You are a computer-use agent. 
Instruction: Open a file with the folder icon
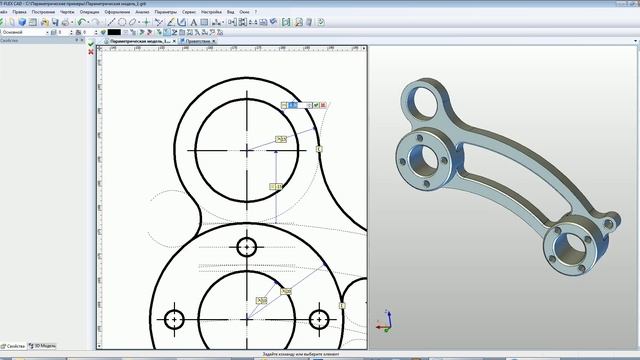click(x=44, y=22)
